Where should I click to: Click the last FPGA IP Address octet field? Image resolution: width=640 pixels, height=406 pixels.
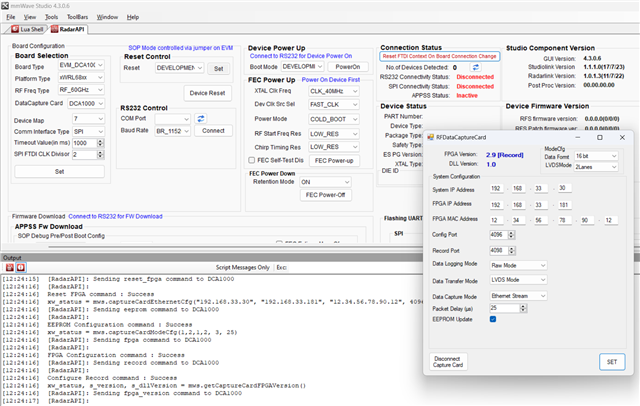[564, 205]
